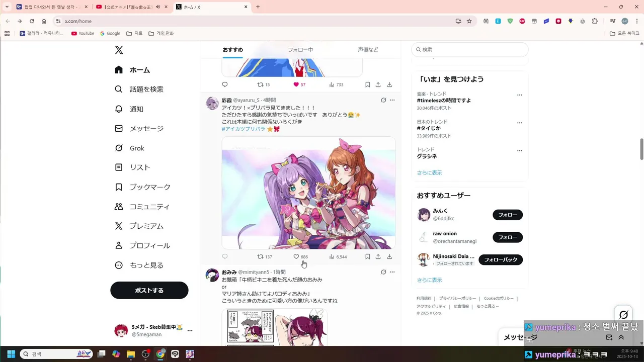This screenshot has height=362, width=644.
Task: Share the top post with 733 views
Action: pyautogui.click(x=378, y=84)
